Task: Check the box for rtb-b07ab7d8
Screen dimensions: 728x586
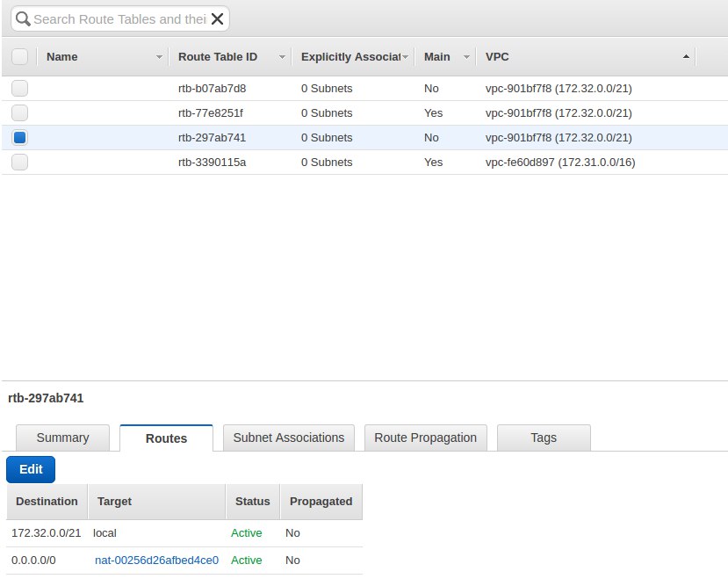Action: [20, 88]
